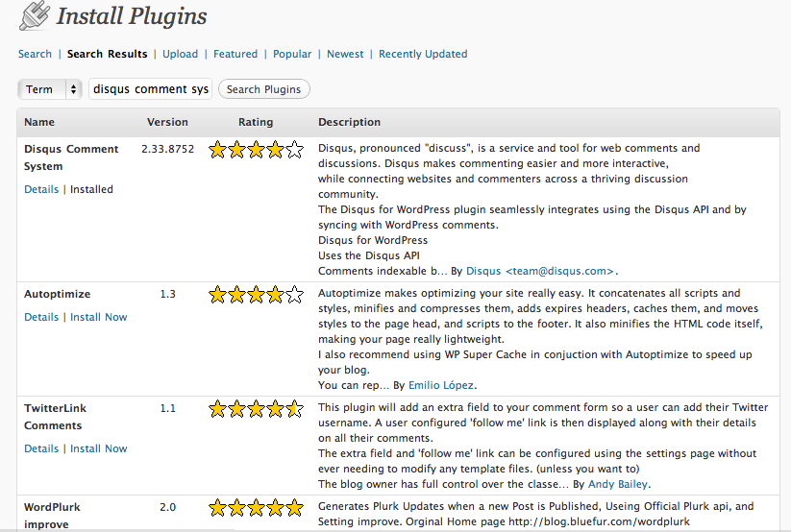Click the TwitterLink Comments version 1.1 cell
The height and width of the screenshot is (532, 791).
[x=167, y=408]
